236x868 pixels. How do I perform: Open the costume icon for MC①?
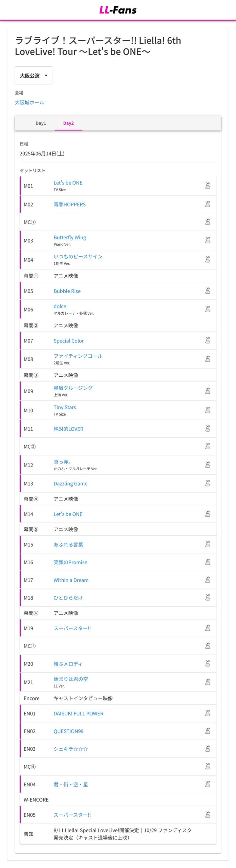point(208,222)
